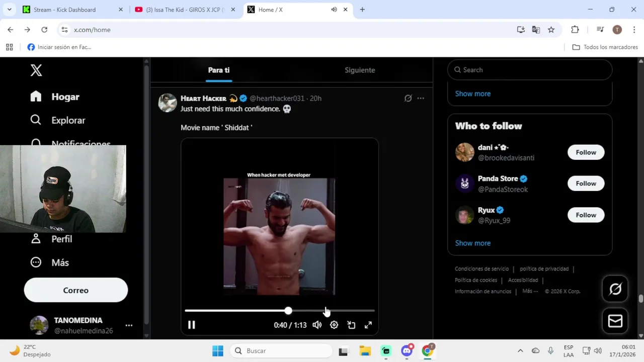Enter fullscreen on the video
Image resolution: width=644 pixels, height=362 pixels.
point(368,325)
